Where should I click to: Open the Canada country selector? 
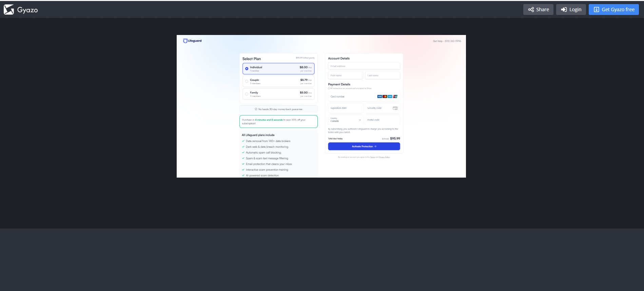pos(344,120)
